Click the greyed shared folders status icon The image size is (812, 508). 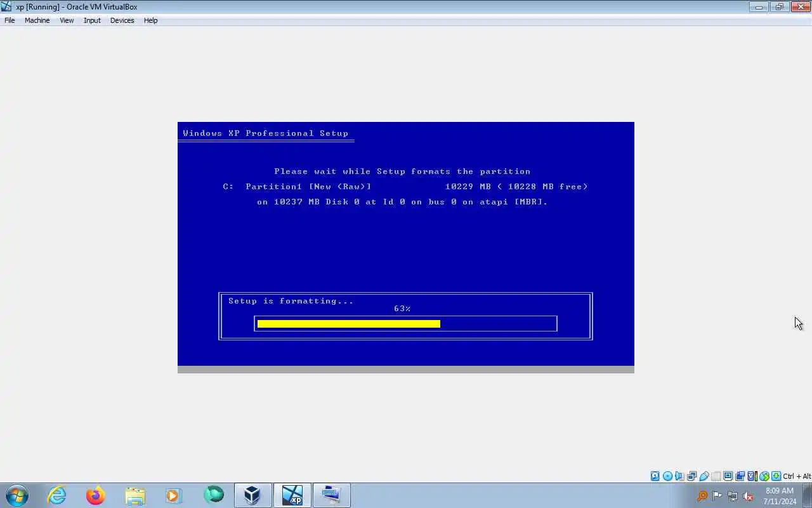[x=716, y=476]
